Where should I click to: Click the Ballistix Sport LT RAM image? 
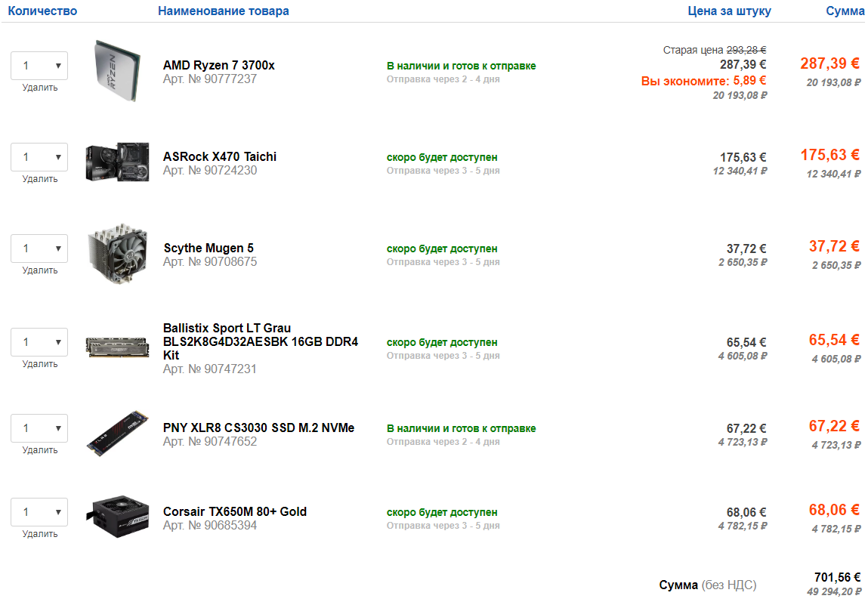pyautogui.click(x=117, y=346)
